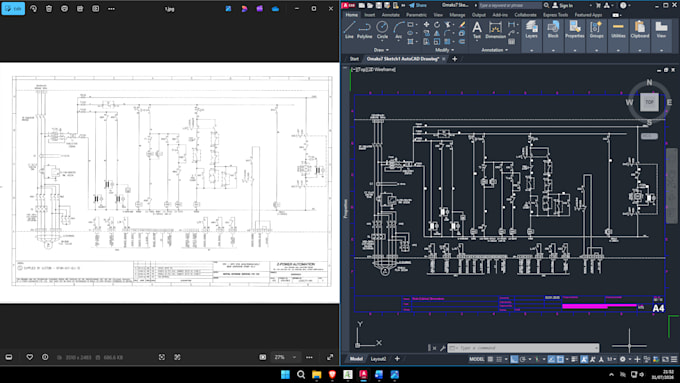Open the Annotate ribbon tab
Viewport: 680px width, 383px height.
pyautogui.click(x=390, y=15)
